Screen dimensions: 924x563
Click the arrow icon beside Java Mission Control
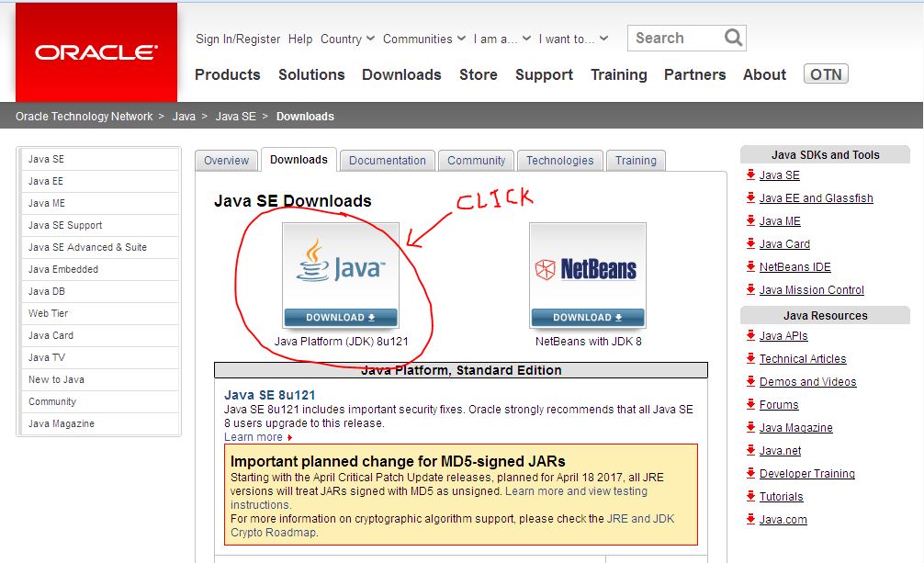coord(750,289)
